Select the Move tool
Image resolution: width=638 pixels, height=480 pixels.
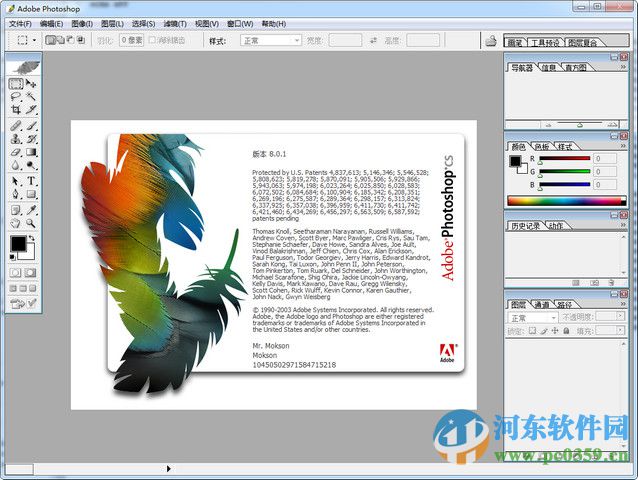(x=31, y=84)
